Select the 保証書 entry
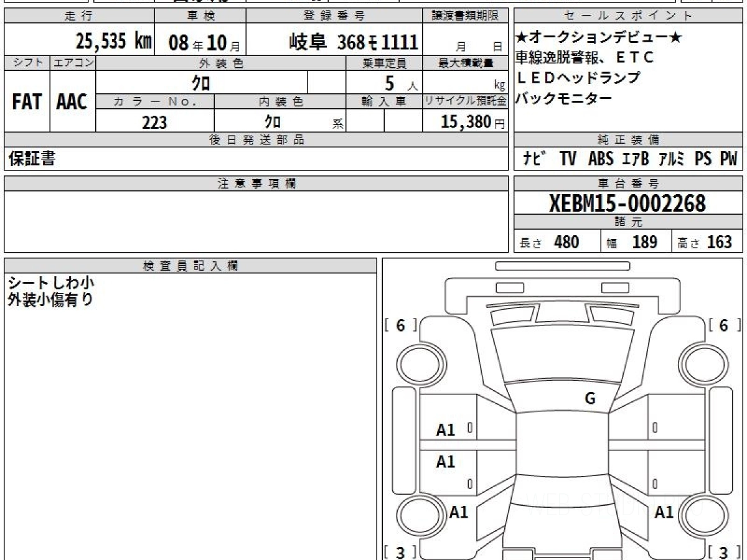This screenshot has height=560, width=747. point(32,159)
